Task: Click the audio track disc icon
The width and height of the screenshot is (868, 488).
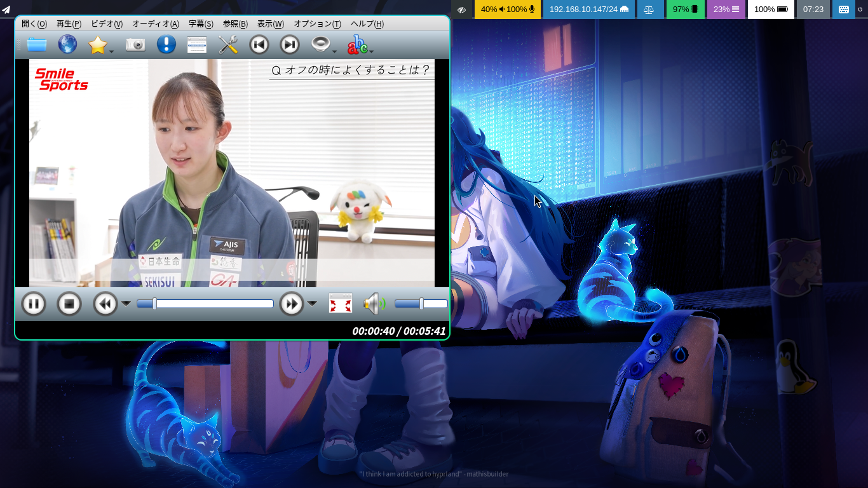Action: coord(321,44)
